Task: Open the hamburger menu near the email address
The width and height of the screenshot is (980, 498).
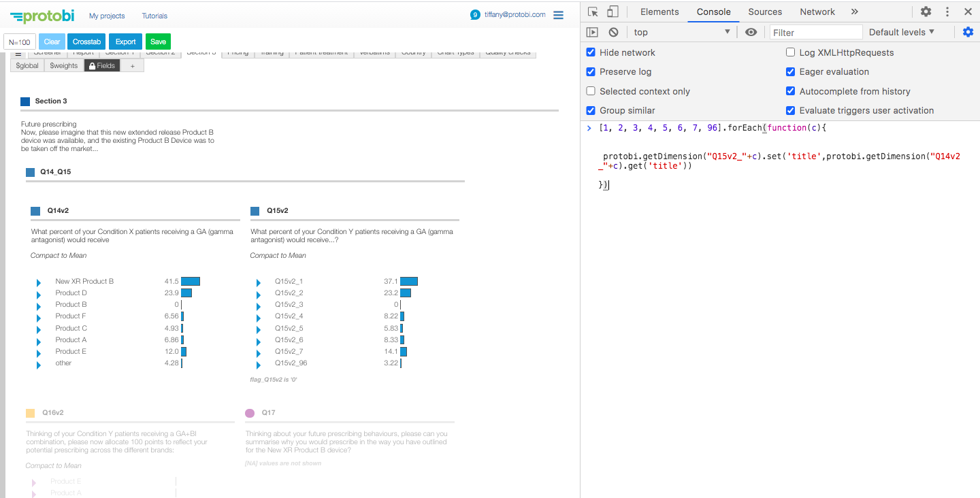Action: (x=558, y=15)
